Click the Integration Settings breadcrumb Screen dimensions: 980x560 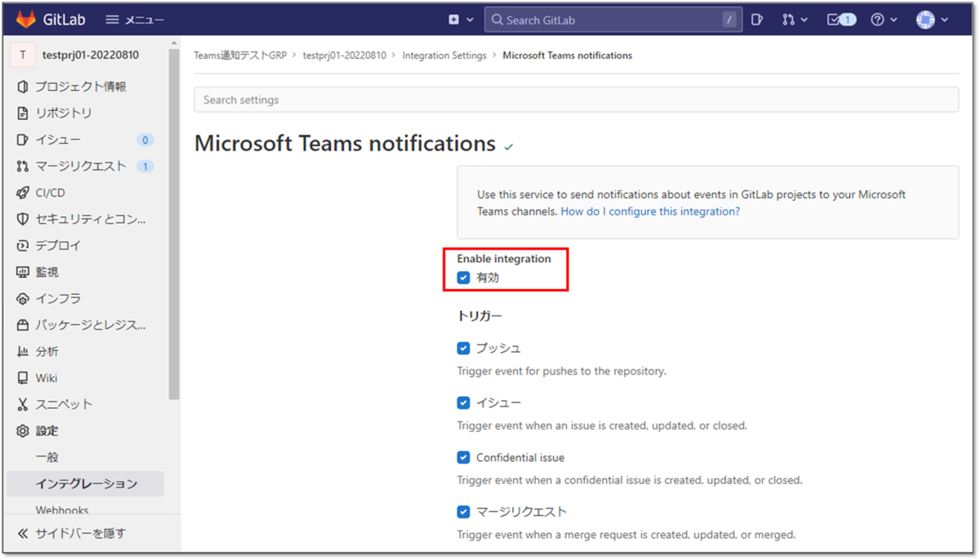coord(444,56)
